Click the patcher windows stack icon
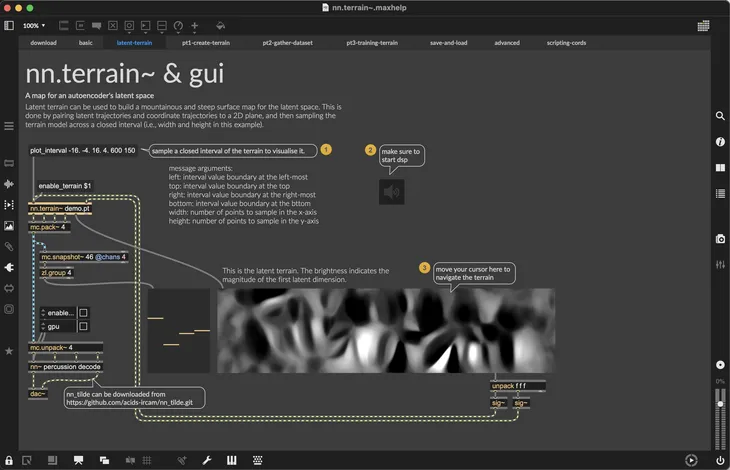This screenshot has height=470, width=730. pyautogui.click(x=104, y=461)
